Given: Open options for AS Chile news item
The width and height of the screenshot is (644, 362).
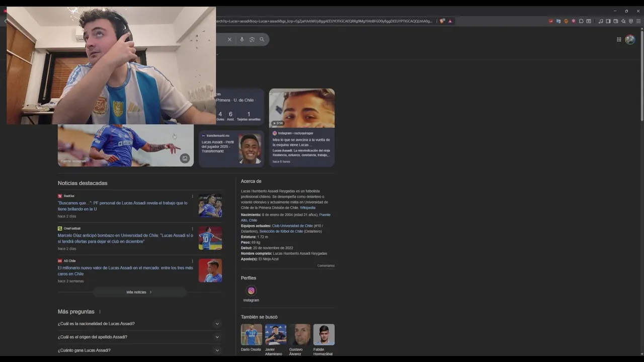Looking at the screenshot, I should [x=192, y=261].
